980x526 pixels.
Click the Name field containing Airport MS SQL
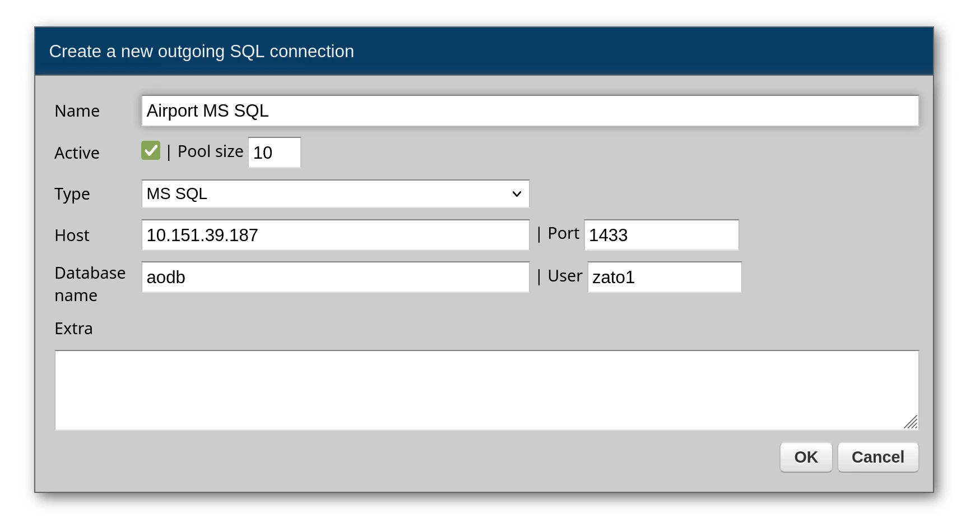tap(530, 111)
